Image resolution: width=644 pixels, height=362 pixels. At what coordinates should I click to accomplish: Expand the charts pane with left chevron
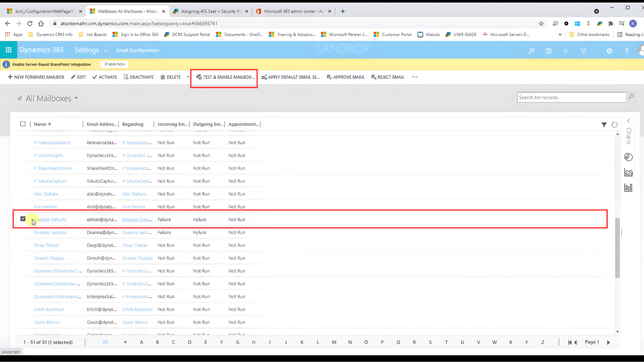[x=629, y=120]
